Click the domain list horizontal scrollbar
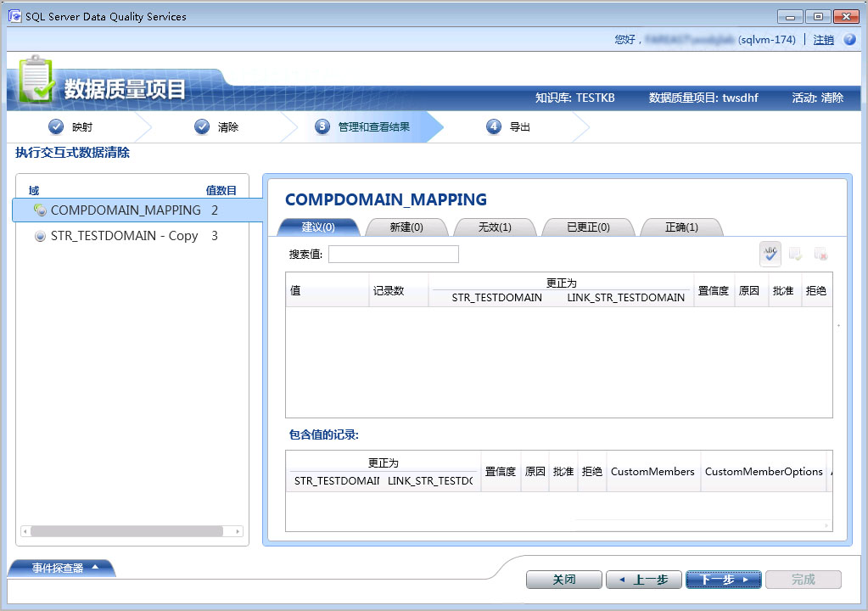Screen dimensions: 868x611 pos(127,531)
